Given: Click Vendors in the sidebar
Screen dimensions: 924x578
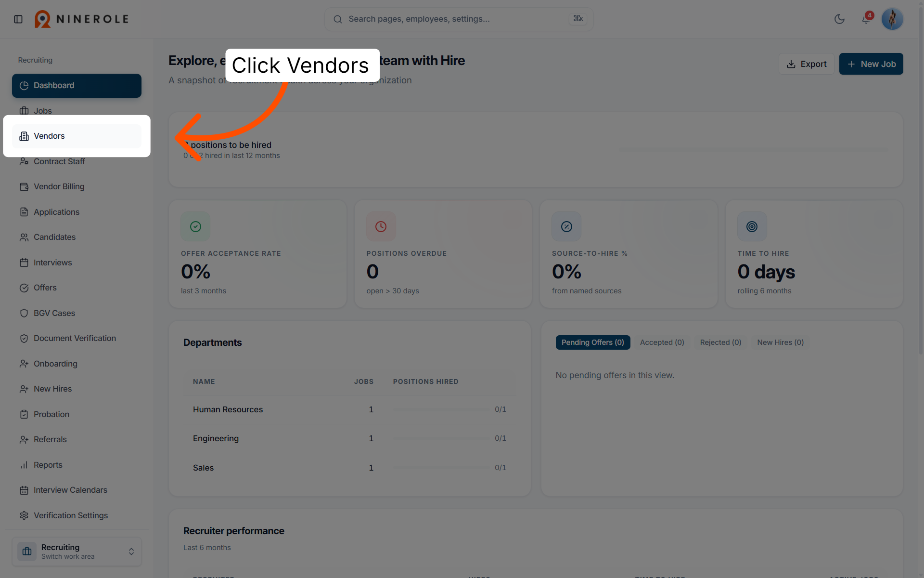Looking at the screenshot, I should [77, 136].
